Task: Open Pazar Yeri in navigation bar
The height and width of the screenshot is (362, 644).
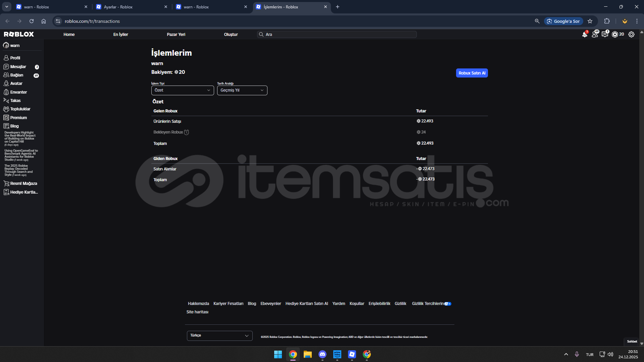Action: pos(176,35)
